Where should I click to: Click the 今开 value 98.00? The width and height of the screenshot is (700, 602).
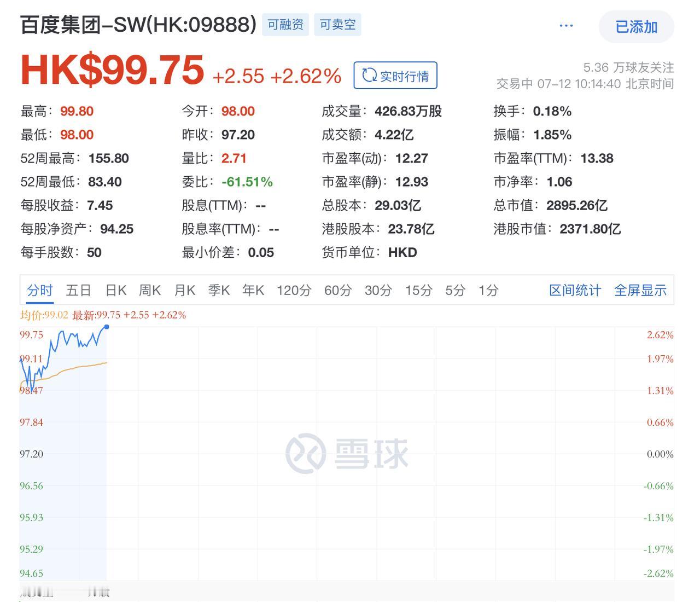(238, 111)
